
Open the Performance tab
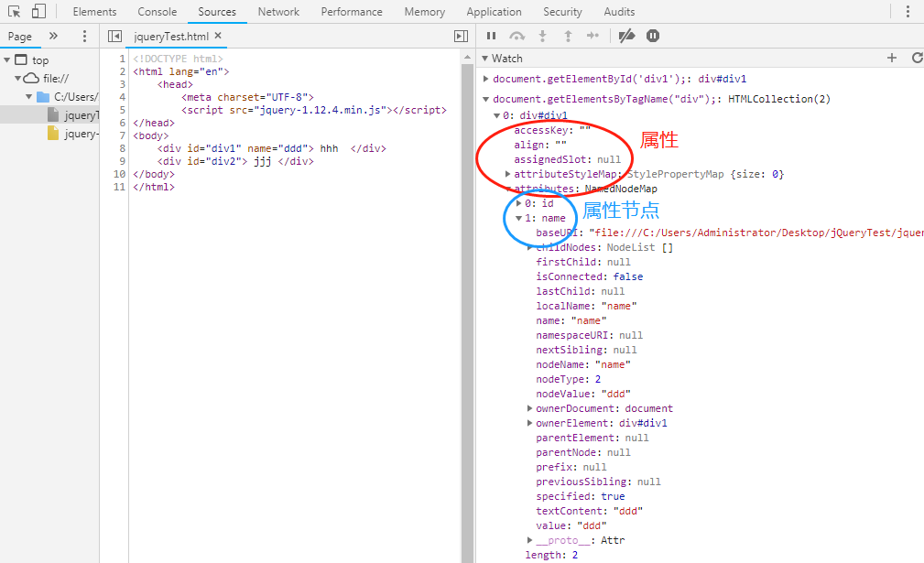point(352,12)
